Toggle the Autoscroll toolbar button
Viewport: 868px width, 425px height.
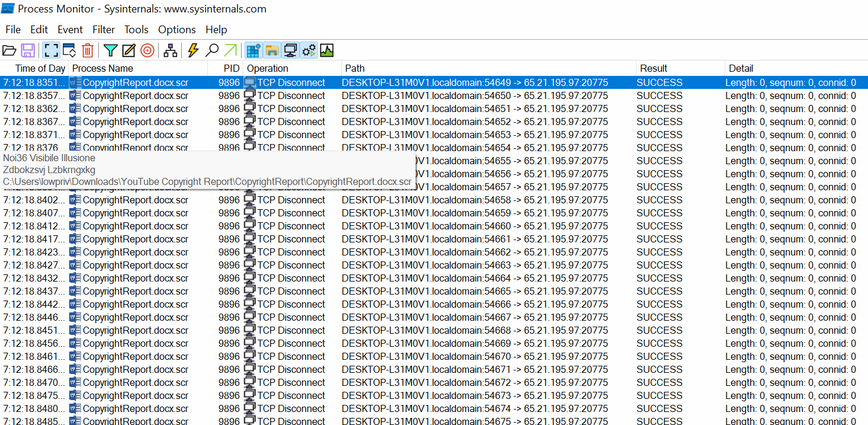click(69, 50)
